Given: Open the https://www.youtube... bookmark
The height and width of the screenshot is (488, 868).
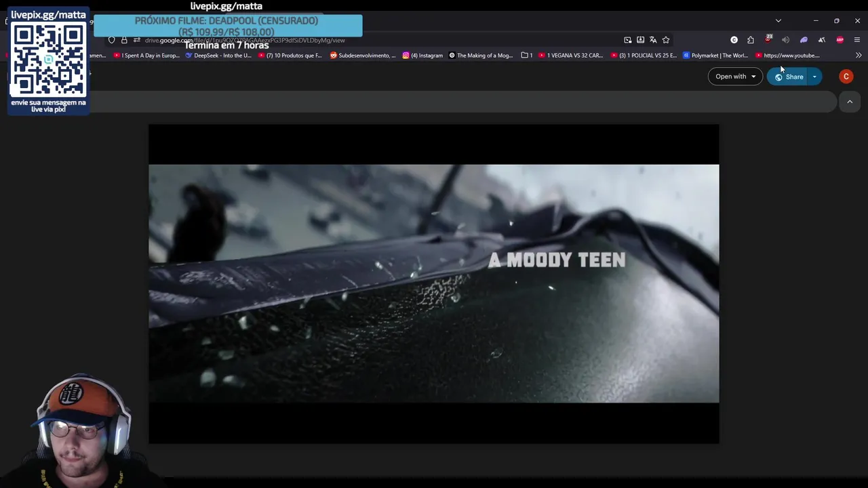Looking at the screenshot, I should pos(787,56).
